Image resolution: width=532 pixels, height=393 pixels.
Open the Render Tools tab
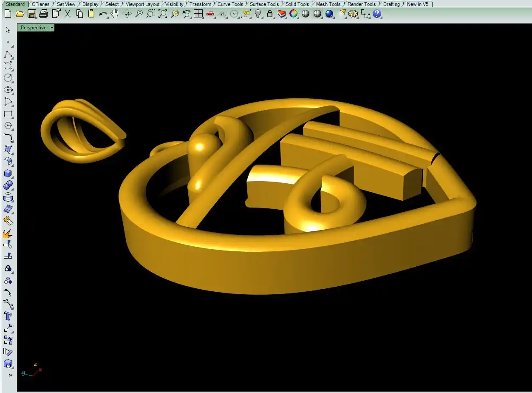tap(362, 4)
